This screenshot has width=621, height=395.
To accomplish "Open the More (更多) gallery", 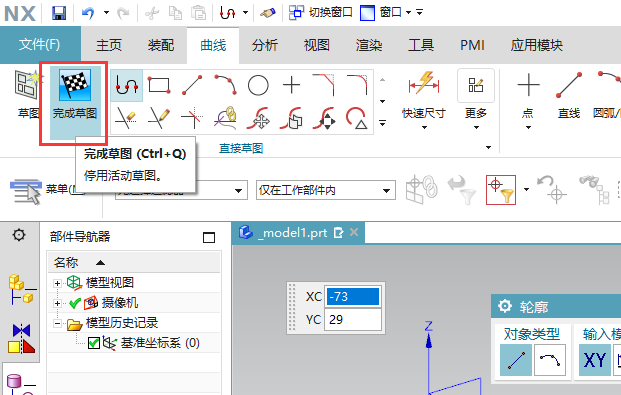I will [x=476, y=99].
